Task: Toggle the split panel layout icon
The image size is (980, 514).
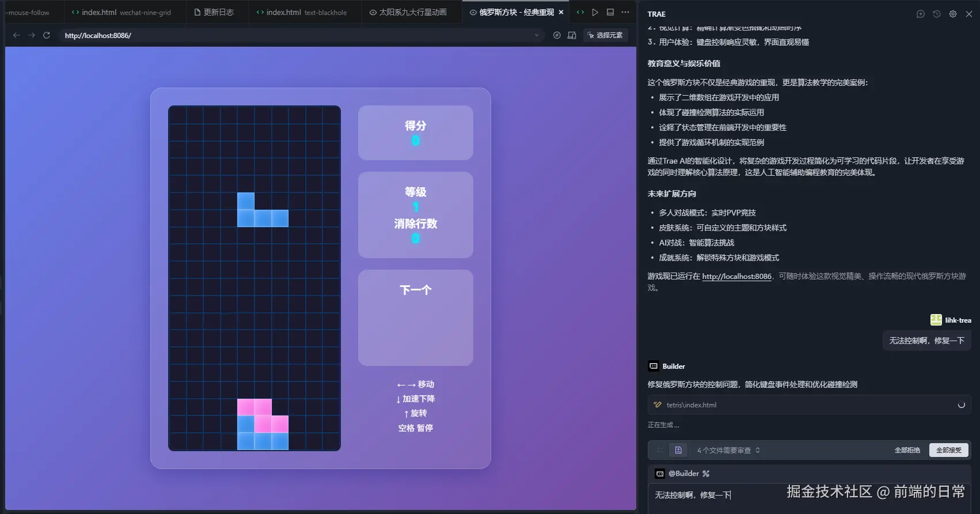Action: click(x=610, y=12)
